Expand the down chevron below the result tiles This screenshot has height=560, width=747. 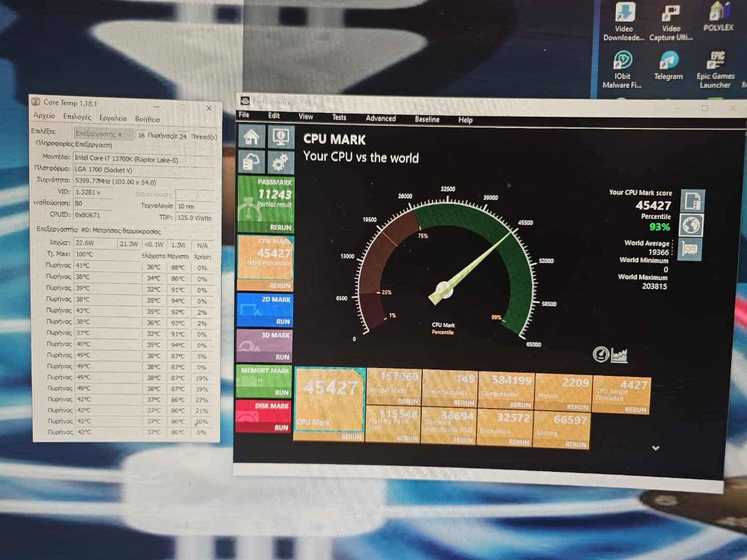tap(656, 448)
